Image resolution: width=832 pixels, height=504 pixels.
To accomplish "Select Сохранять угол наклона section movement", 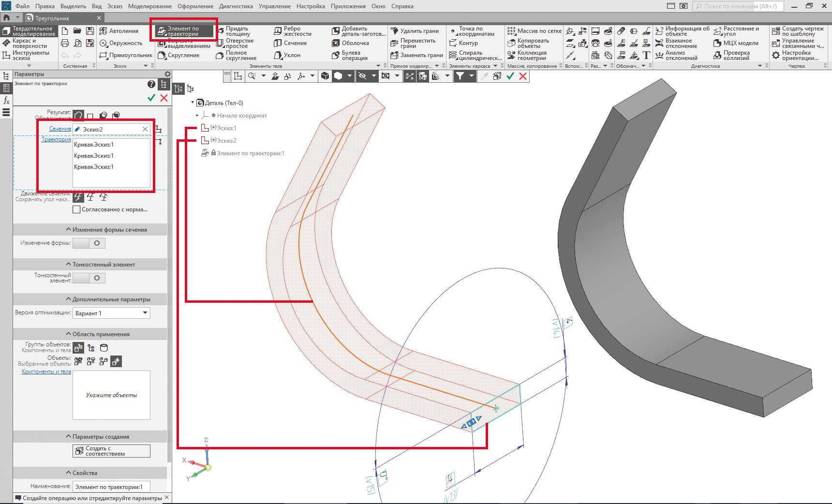I will tap(78, 197).
